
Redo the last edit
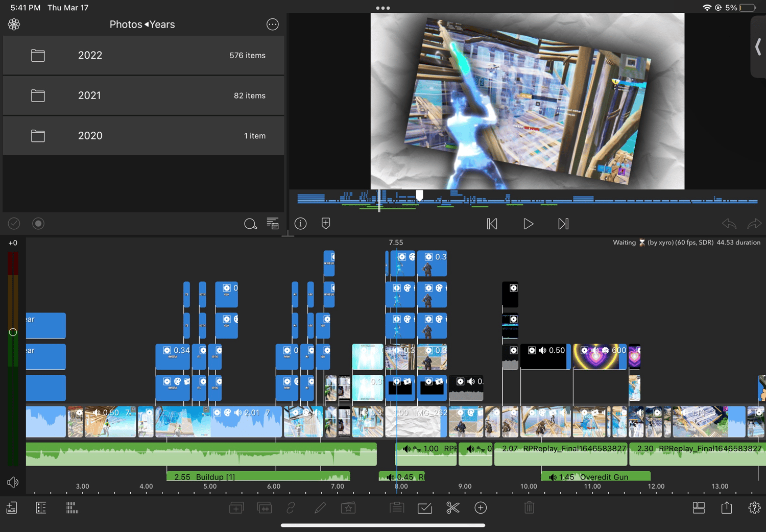click(754, 224)
